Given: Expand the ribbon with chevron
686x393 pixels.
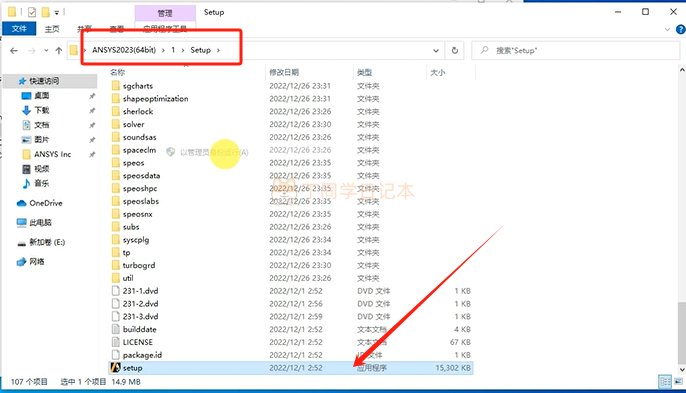Looking at the screenshot, I should [x=667, y=29].
